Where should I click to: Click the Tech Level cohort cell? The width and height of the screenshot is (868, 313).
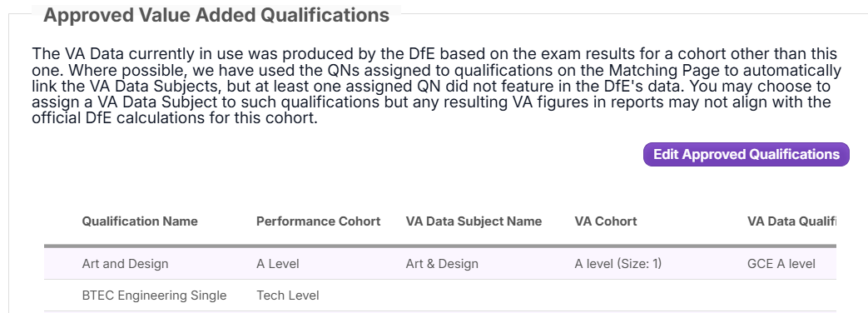287,296
